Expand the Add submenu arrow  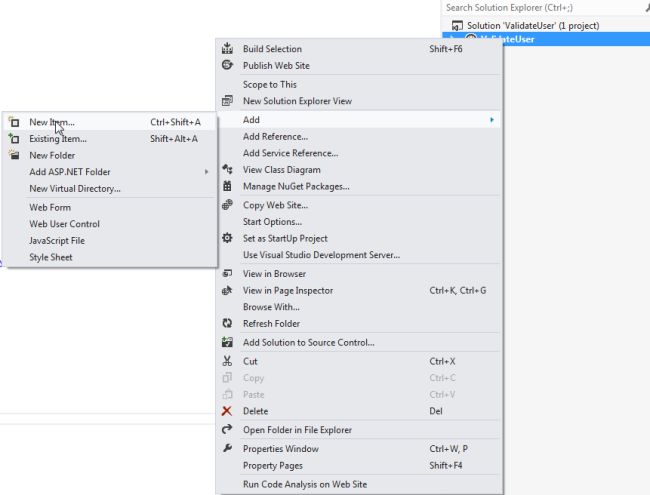click(x=491, y=120)
